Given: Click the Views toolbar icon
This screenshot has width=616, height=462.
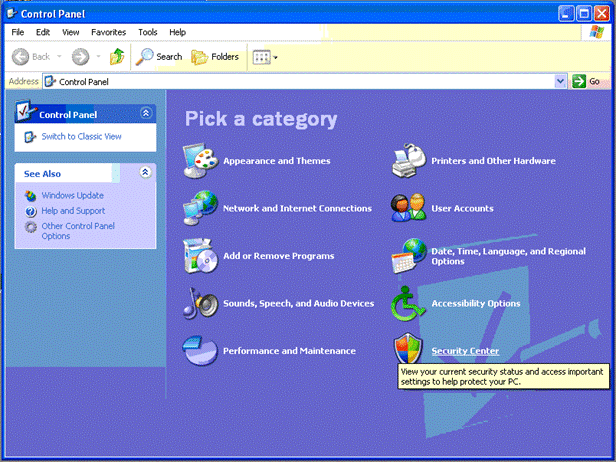Looking at the screenshot, I should 262,57.
